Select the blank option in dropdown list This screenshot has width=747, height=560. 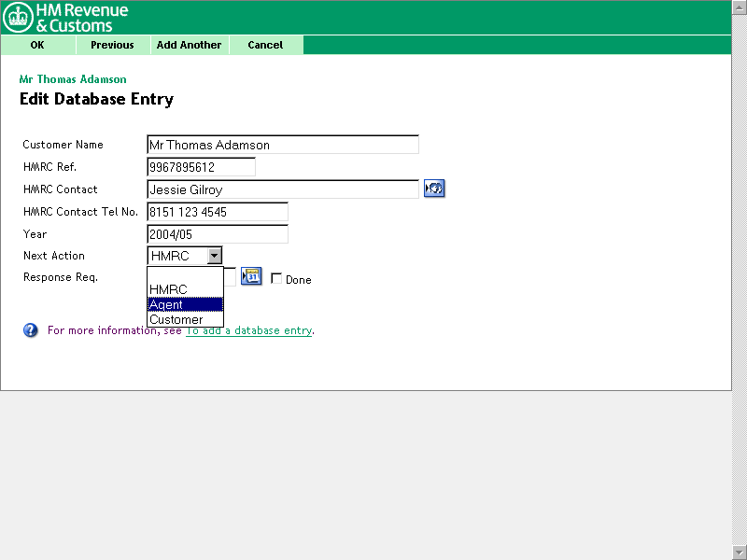coord(185,275)
